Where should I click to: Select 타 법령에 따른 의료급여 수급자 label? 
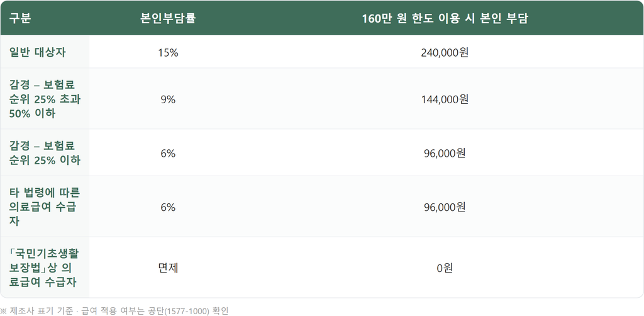pos(45,206)
